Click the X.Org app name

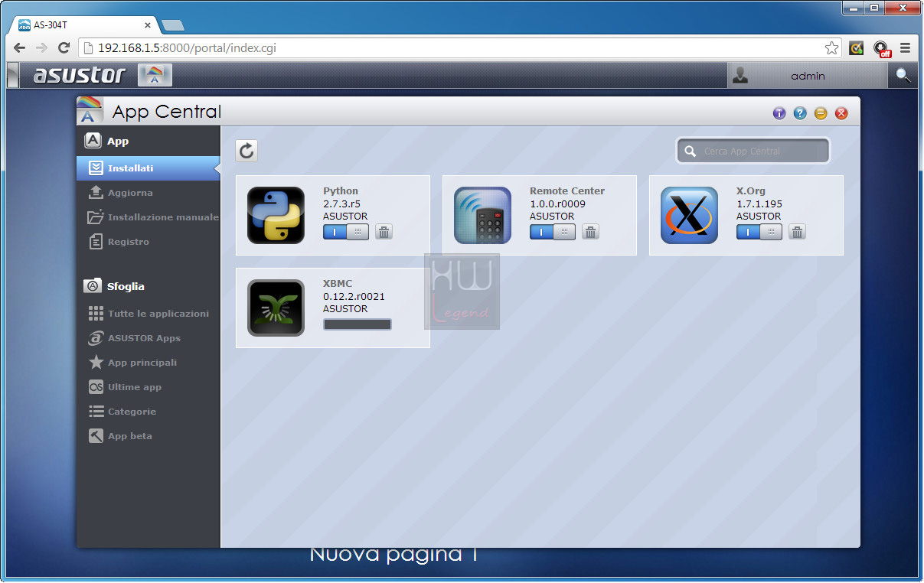(751, 191)
